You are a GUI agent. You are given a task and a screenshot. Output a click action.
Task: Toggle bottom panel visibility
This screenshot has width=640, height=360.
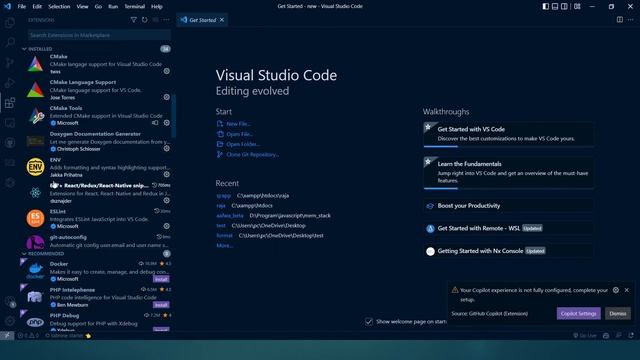coord(555,6)
